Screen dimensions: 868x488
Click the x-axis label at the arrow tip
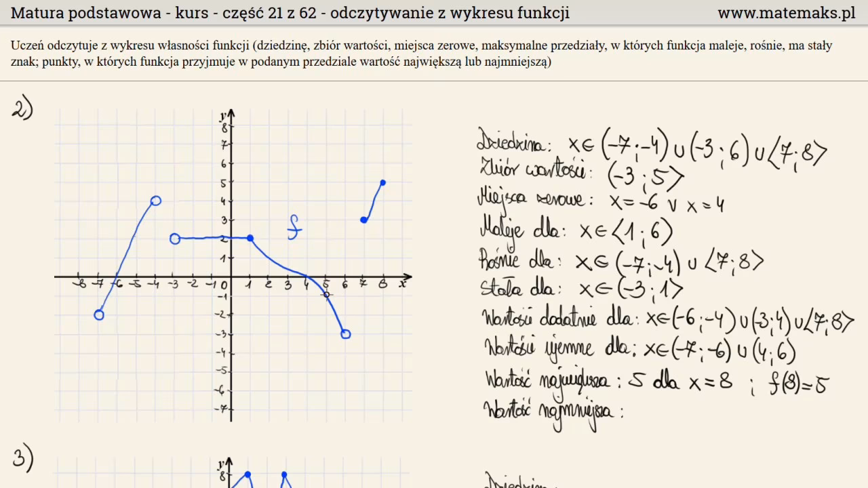coord(402,284)
